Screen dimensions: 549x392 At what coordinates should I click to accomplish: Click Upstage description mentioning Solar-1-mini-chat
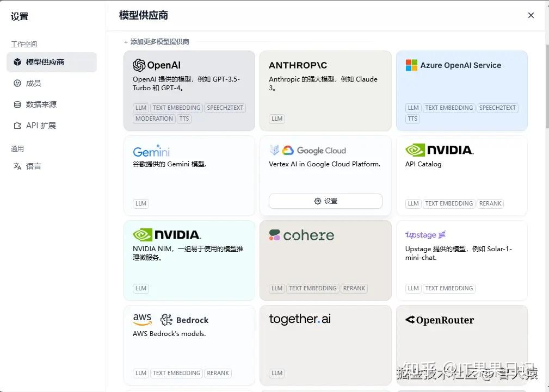click(458, 253)
